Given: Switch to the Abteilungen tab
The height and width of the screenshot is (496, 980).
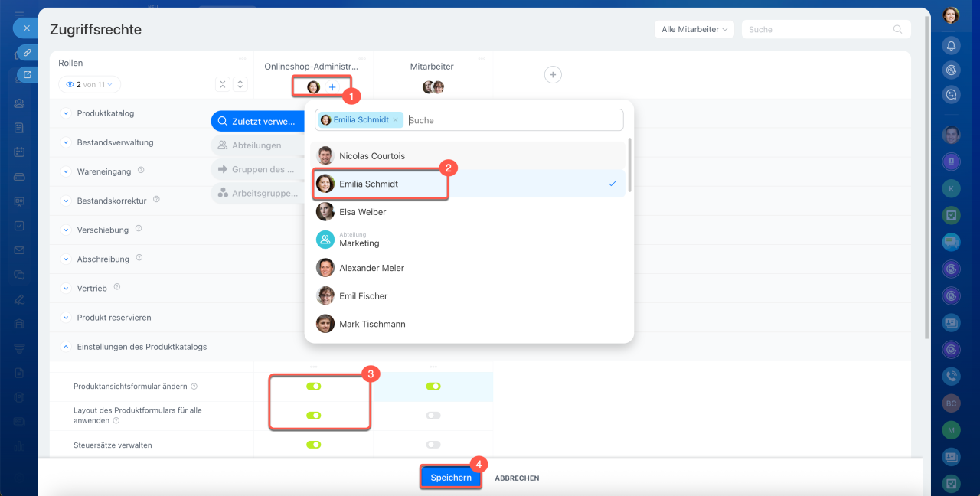Looking at the screenshot, I should 258,145.
